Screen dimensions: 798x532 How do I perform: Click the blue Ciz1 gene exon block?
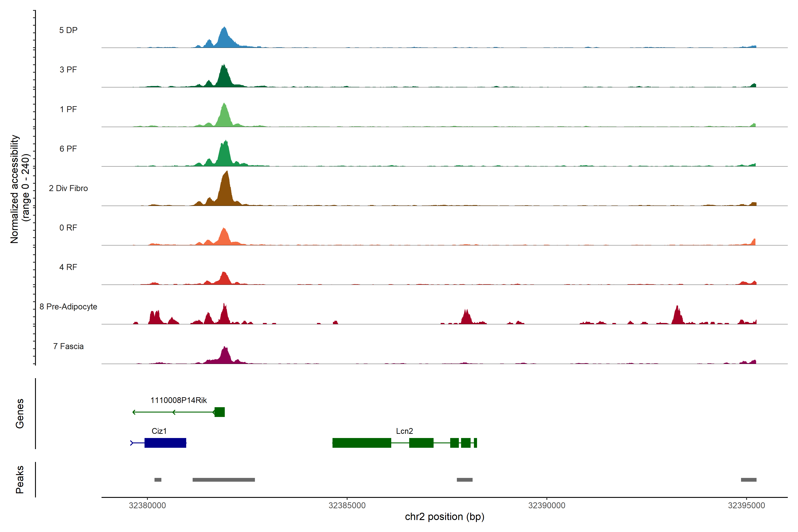[165, 443]
